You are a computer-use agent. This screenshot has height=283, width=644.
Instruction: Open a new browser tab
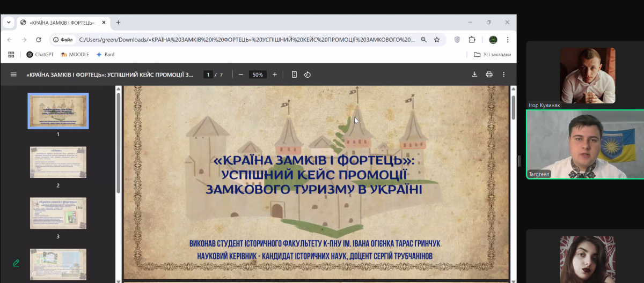(x=118, y=23)
